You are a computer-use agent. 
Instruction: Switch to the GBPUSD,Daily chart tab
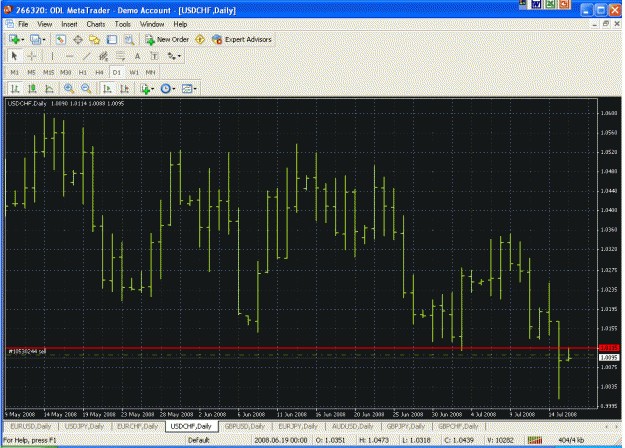[x=245, y=426]
